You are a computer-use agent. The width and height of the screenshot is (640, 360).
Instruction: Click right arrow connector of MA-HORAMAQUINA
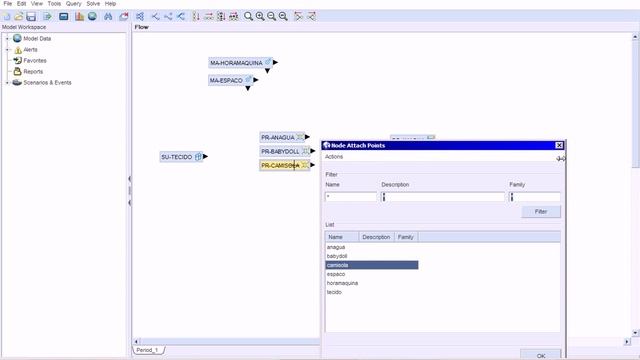(276, 62)
